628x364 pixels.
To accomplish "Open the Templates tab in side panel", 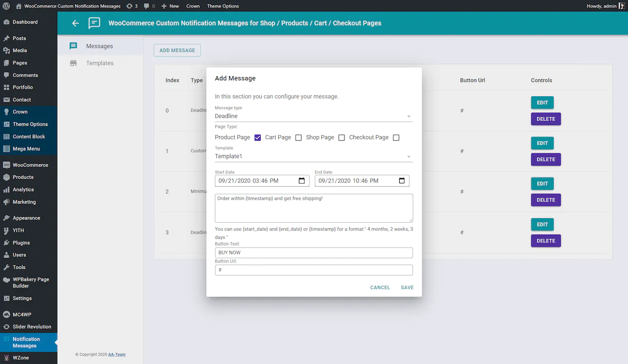I will tap(100, 63).
